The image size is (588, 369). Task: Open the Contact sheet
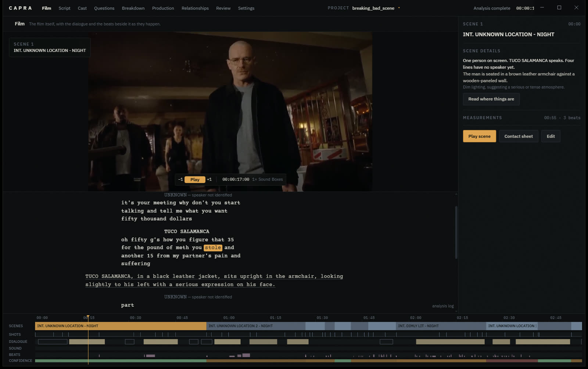point(518,136)
